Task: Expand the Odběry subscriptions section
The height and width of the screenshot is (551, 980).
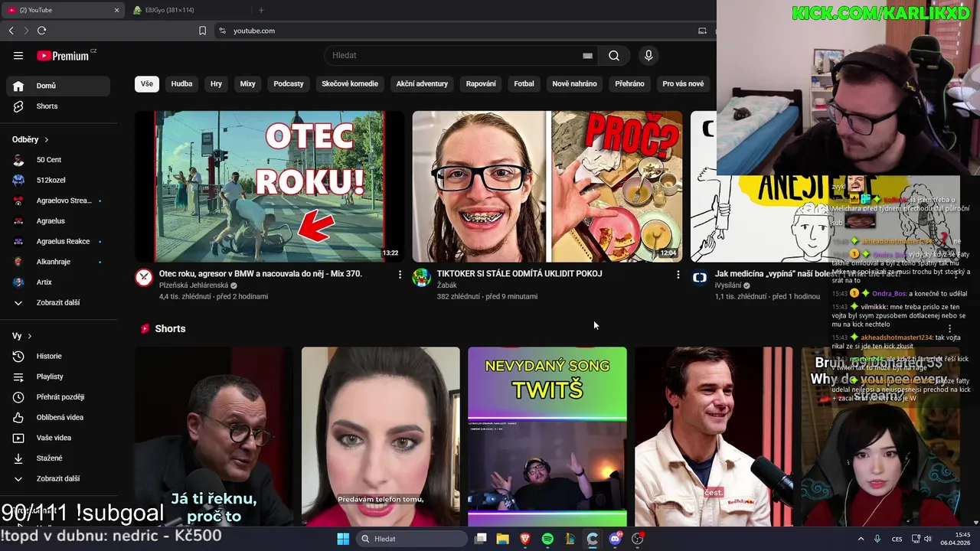Action: coord(31,139)
